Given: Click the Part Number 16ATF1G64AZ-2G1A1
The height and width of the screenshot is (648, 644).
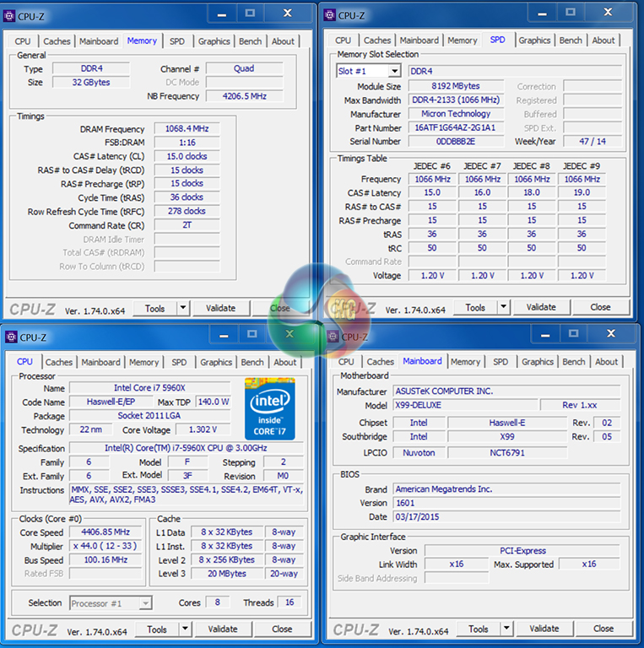Looking at the screenshot, I should 456,127.
